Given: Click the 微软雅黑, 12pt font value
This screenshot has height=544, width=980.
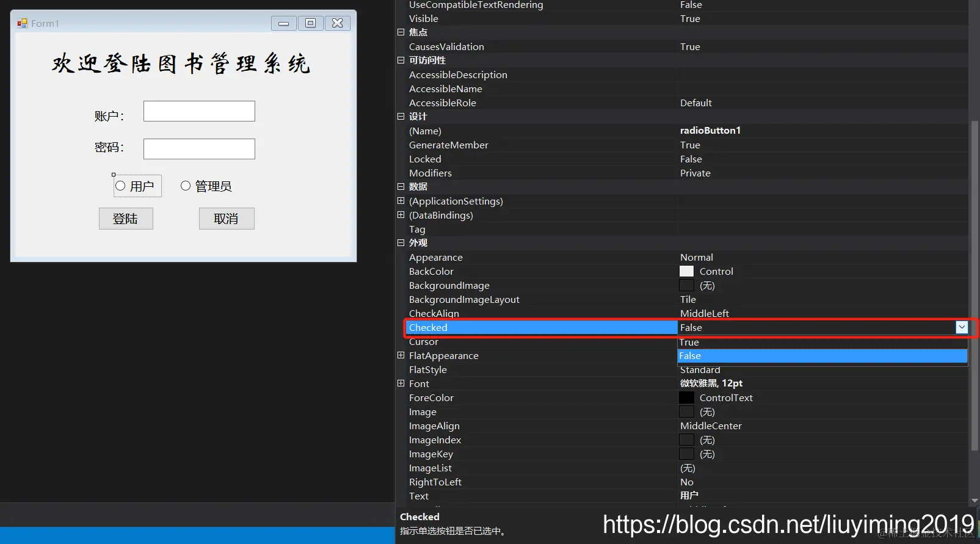Looking at the screenshot, I should (711, 383).
